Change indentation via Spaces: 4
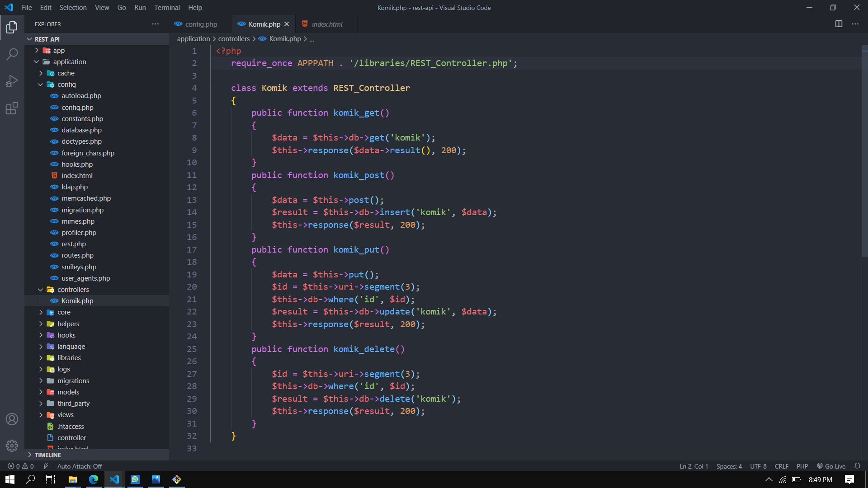 (x=729, y=466)
